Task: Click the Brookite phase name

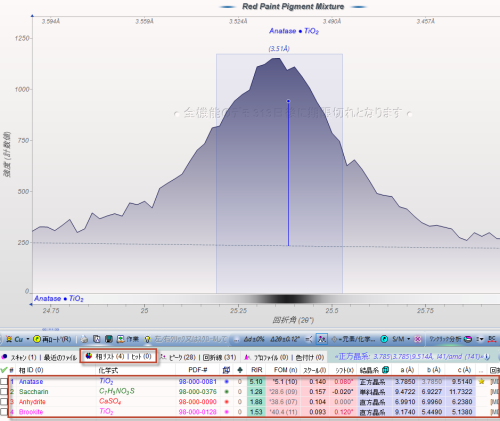Action: click(31, 412)
